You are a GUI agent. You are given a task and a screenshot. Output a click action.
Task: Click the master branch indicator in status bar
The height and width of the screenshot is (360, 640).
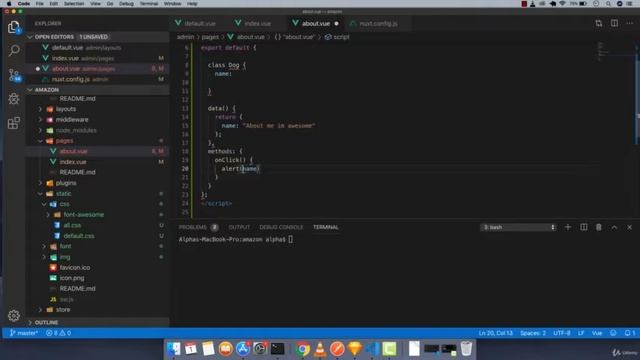click(24, 333)
